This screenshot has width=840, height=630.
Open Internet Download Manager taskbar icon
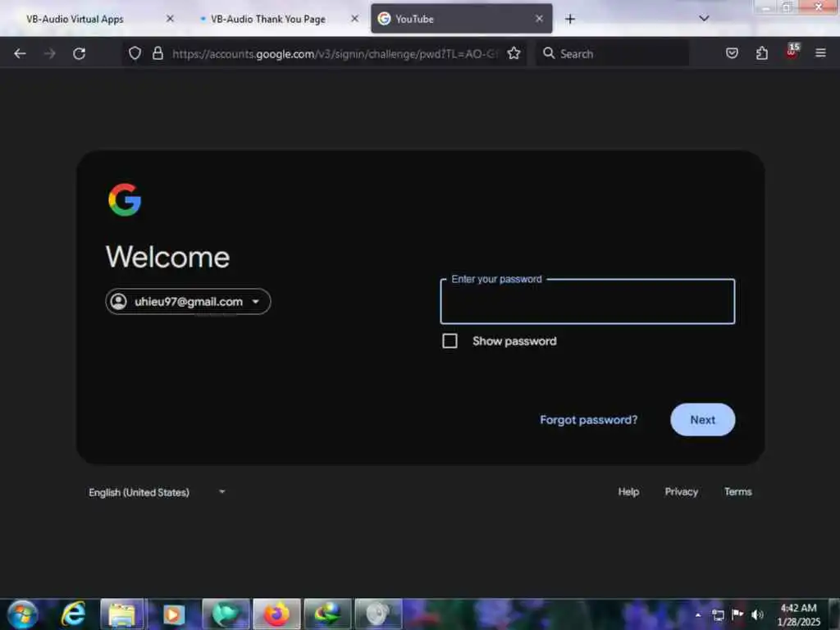[x=327, y=614]
